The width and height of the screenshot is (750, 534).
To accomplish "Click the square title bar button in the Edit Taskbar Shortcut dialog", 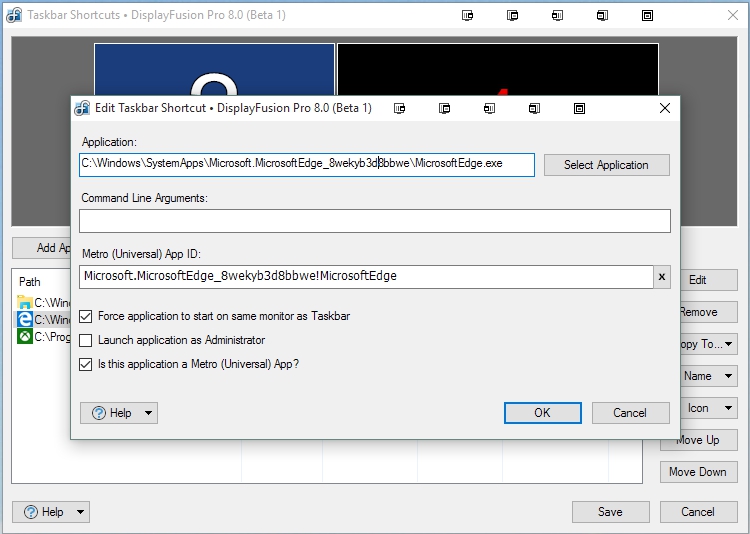I will [x=580, y=108].
